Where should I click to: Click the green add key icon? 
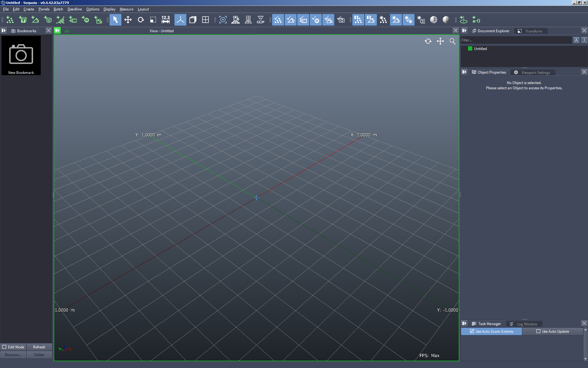click(x=476, y=20)
